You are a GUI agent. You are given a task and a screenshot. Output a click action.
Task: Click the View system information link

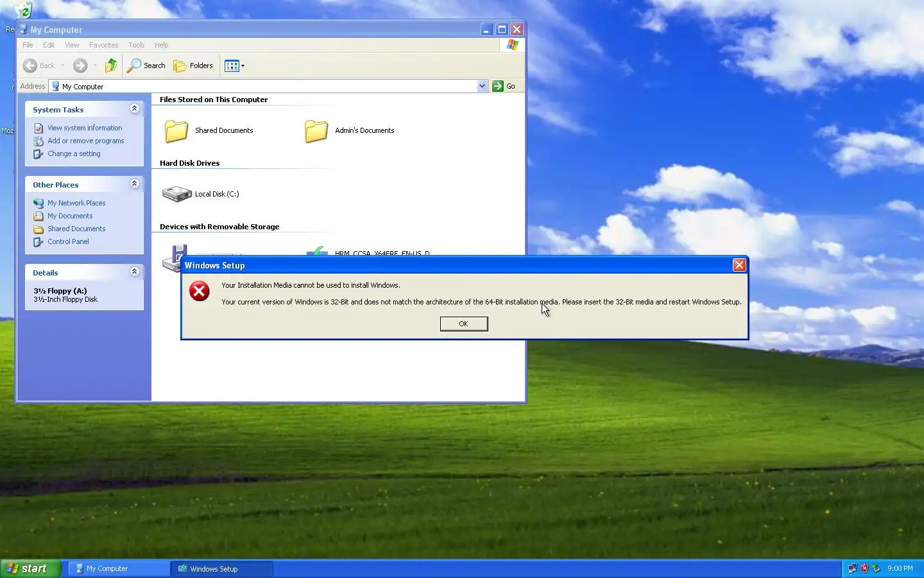(85, 128)
